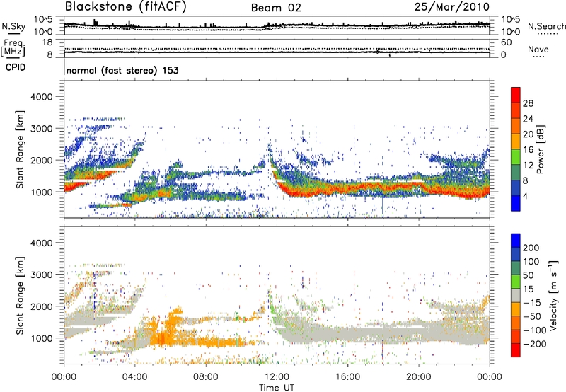Click the 'CPID' label

click(16, 67)
